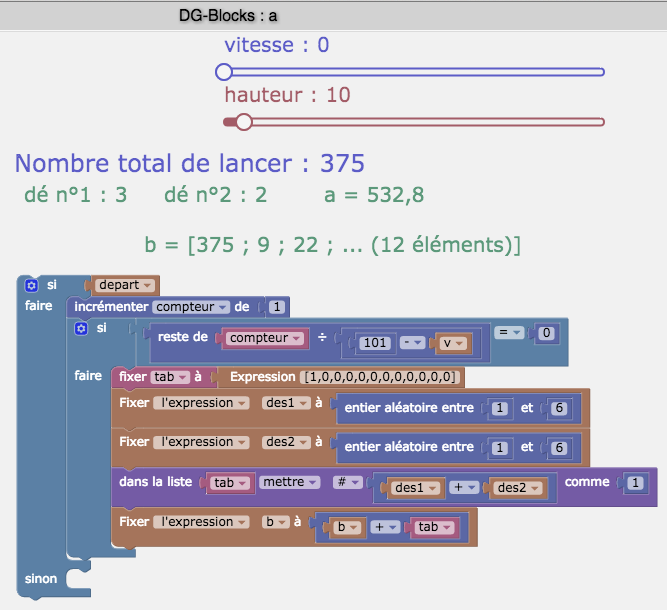Open the minus operator dropdown after 101

[414, 344]
